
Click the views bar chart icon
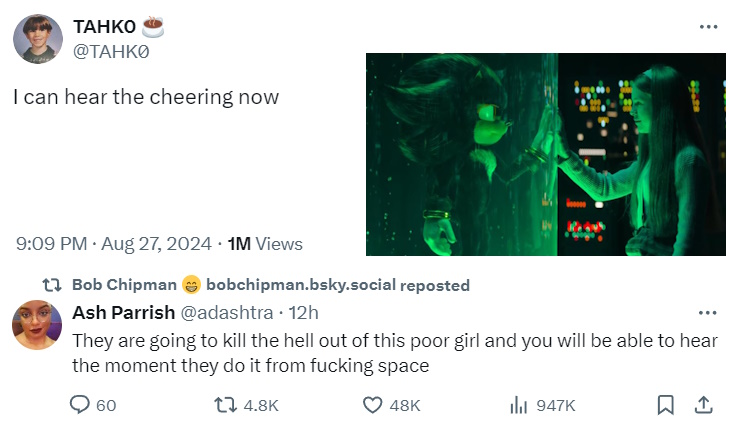point(519,404)
